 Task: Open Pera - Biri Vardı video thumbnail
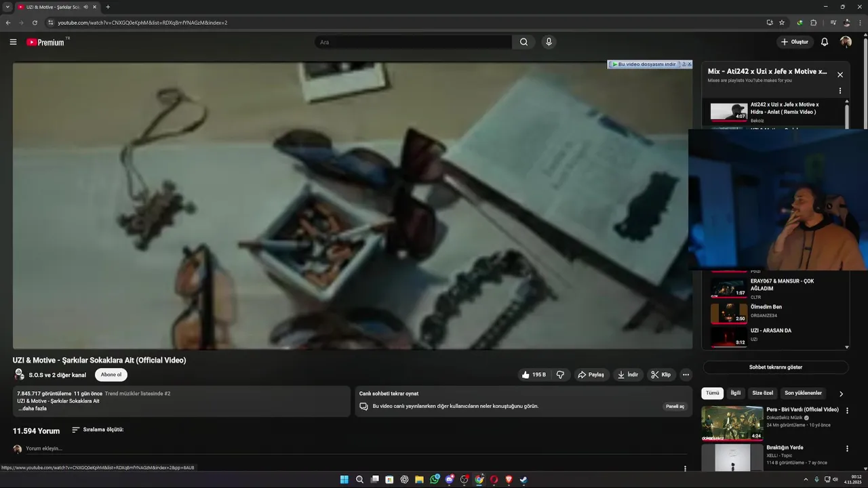(732, 423)
